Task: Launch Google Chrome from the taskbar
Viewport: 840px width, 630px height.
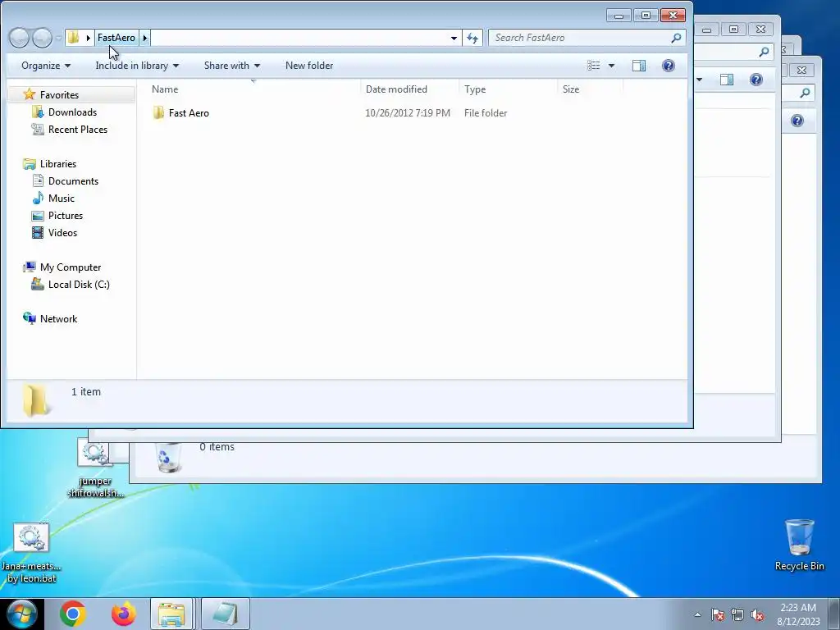Action: [73, 614]
